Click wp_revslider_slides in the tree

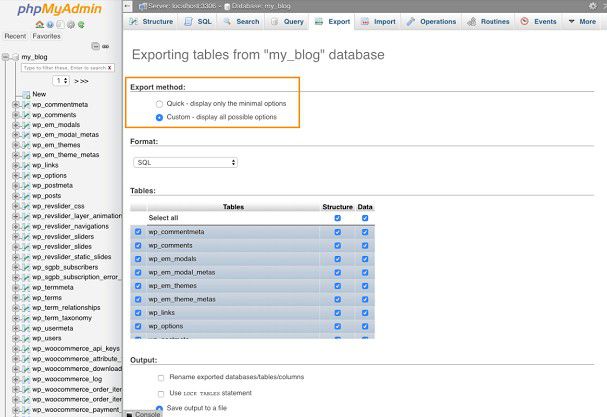[x=62, y=247]
